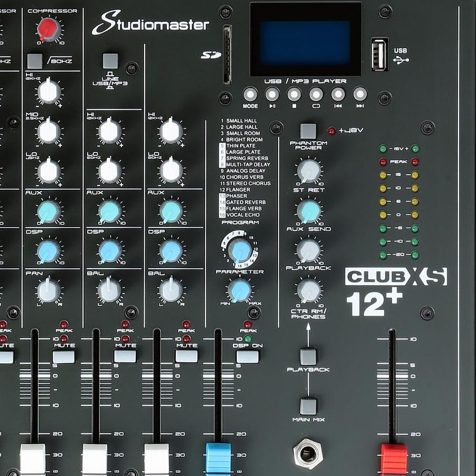476x476 pixels.
Task: Select '1 SMALL HALL' in program list
Action: 239,121
